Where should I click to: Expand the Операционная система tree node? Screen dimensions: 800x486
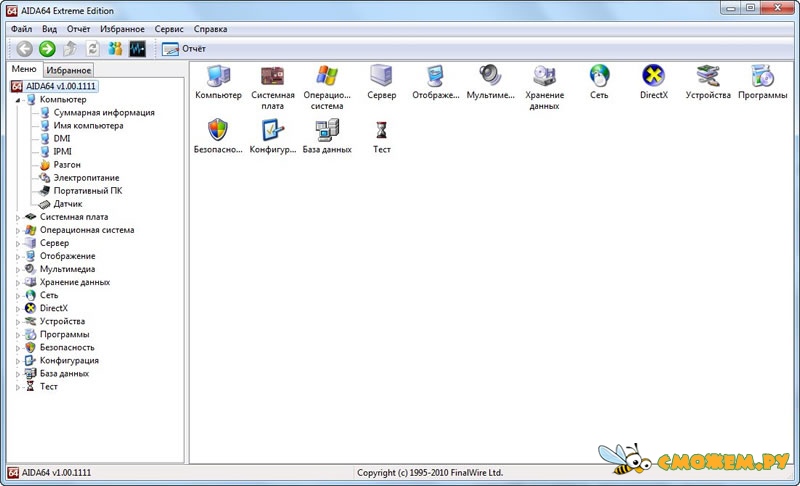[17, 231]
